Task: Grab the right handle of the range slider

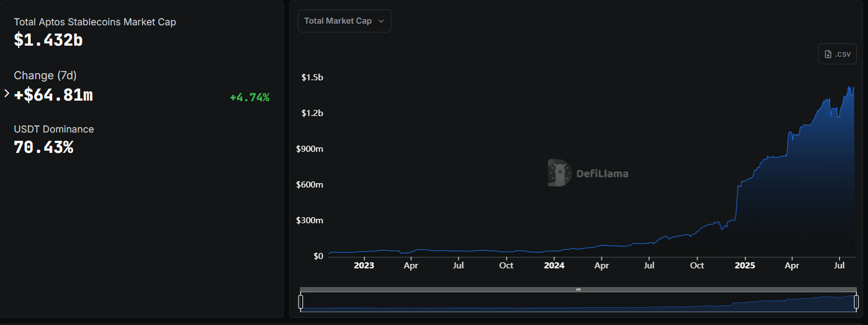Action: coord(856,301)
